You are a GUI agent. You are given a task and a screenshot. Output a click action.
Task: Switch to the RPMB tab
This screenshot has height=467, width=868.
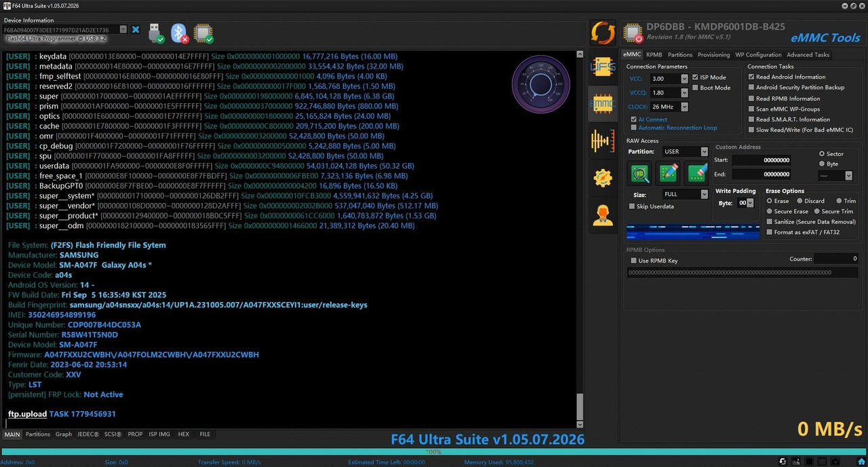pyautogui.click(x=654, y=55)
